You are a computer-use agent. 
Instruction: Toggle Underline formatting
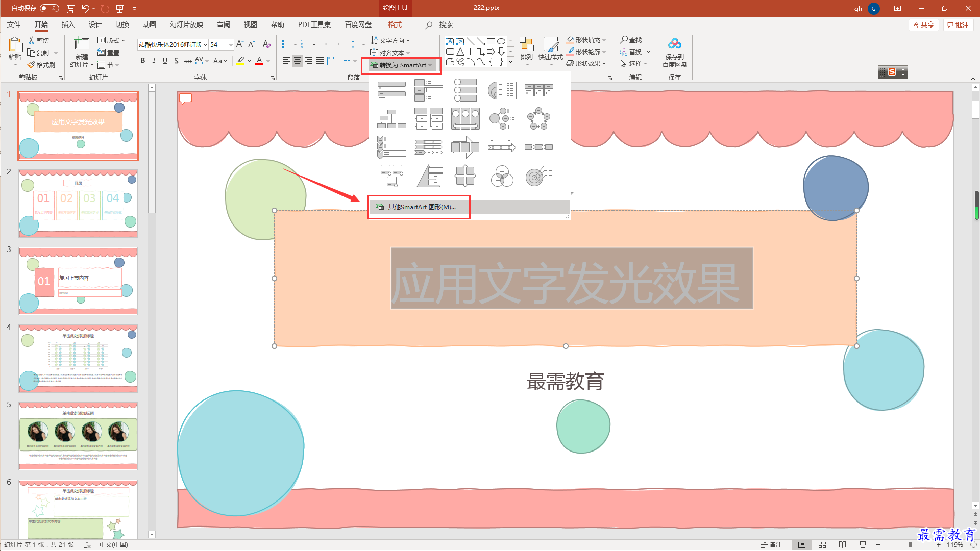pos(165,61)
